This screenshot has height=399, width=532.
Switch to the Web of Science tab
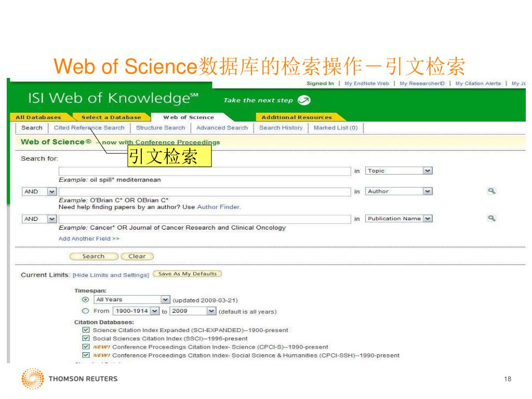click(x=189, y=117)
